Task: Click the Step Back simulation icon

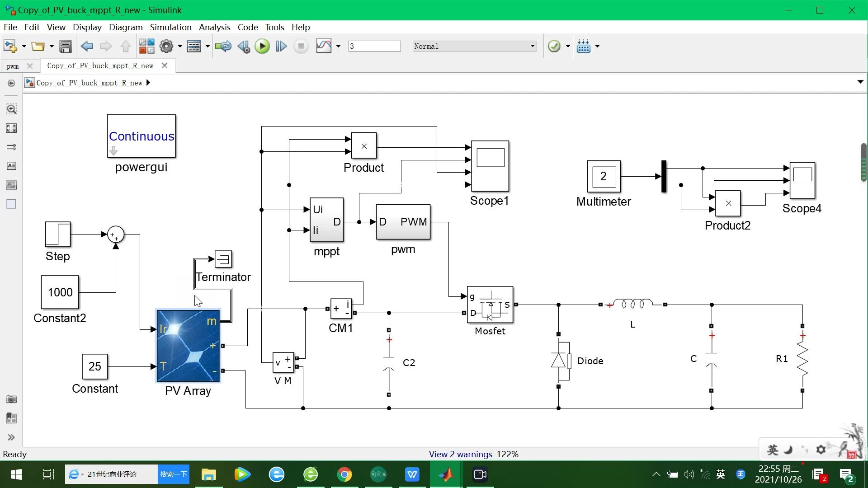Action: coord(244,46)
